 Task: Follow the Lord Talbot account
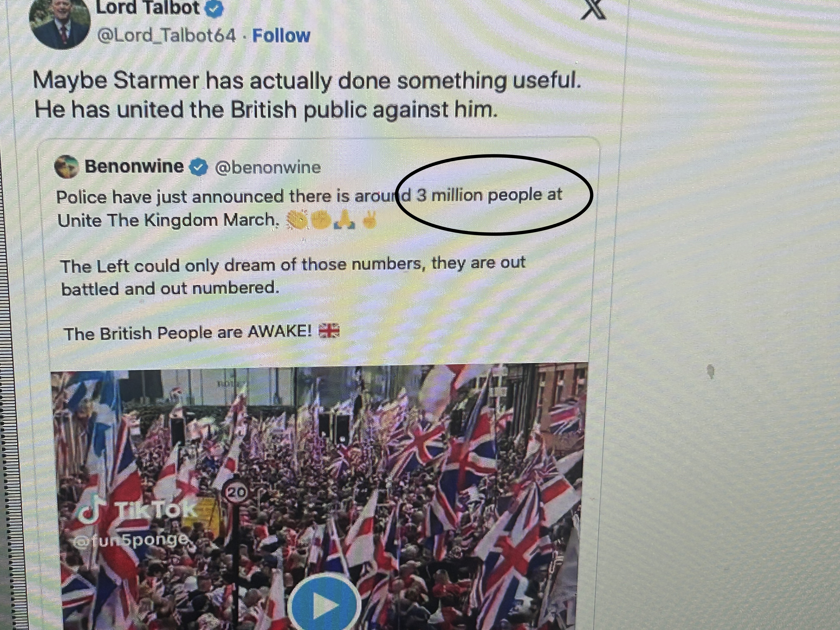click(x=281, y=36)
